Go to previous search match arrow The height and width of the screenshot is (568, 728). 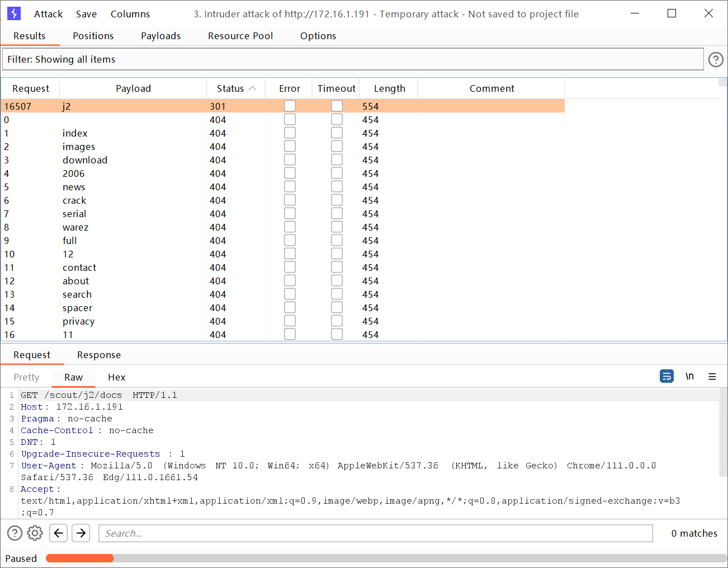pyautogui.click(x=58, y=533)
